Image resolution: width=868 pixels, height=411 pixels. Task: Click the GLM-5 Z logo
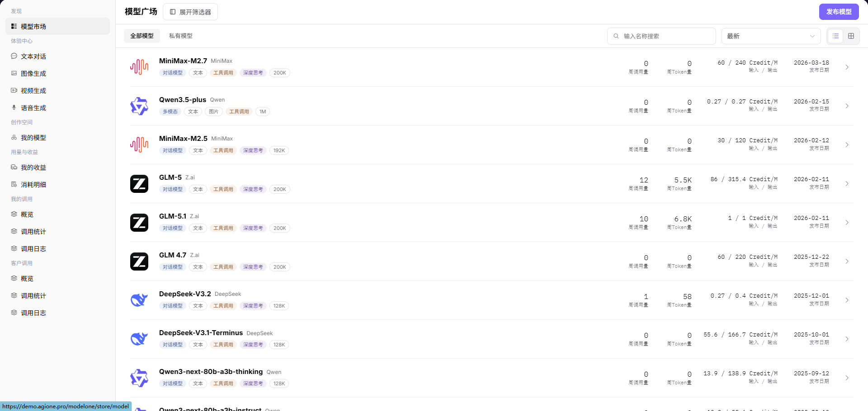pos(139,184)
